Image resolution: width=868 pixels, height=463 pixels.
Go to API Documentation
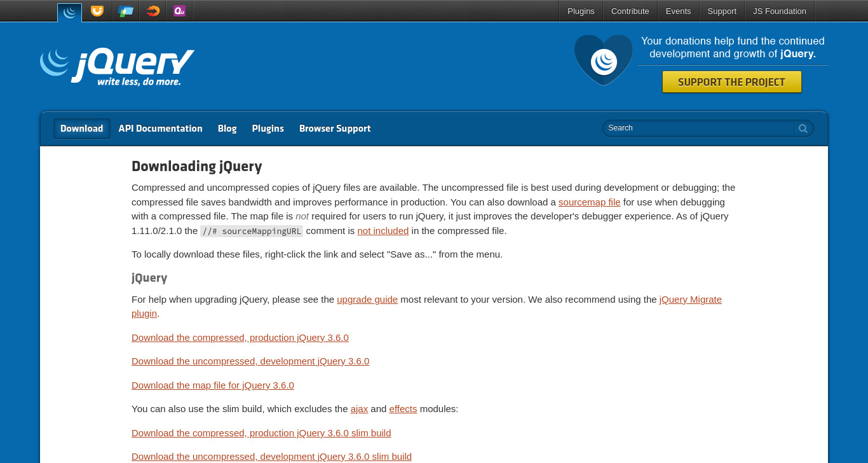[161, 128]
